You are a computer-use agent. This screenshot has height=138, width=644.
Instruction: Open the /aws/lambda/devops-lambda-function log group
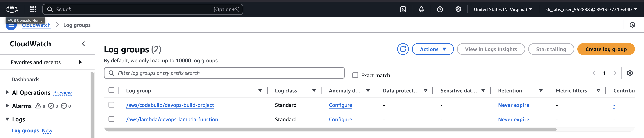tap(172, 120)
